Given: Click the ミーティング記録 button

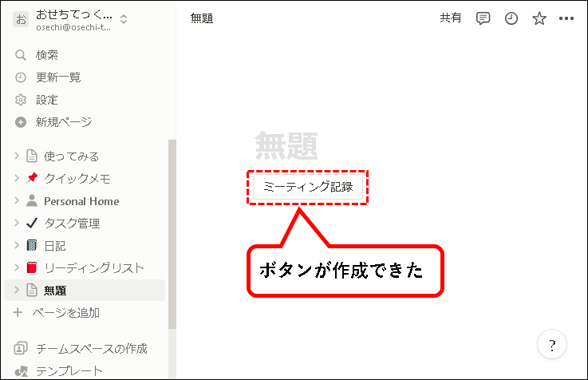Looking at the screenshot, I should pyautogui.click(x=308, y=187).
